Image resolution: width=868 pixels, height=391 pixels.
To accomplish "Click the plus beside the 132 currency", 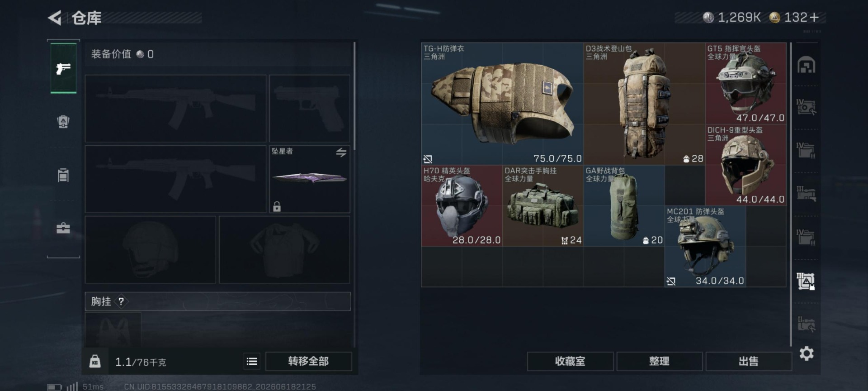I will pos(815,18).
